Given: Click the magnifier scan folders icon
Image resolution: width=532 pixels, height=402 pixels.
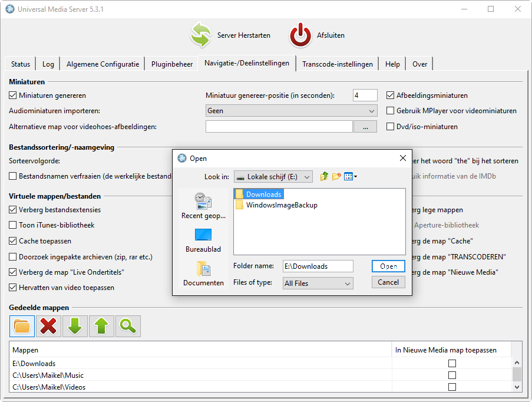Looking at the screenshot, I should coord(128,327).
